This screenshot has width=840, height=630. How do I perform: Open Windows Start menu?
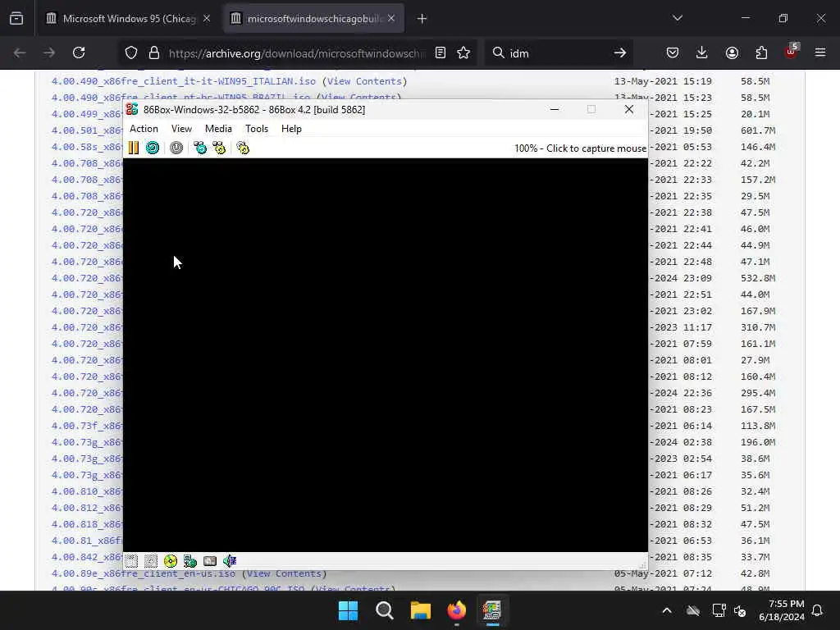pos(348,610)
